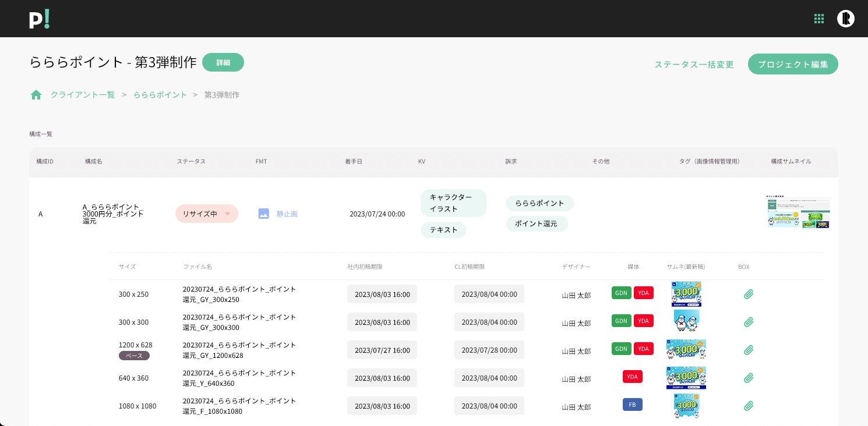The image size is (868, 426).
Task: Click the 構成ID column header
Action: click(x=45, y=161)
